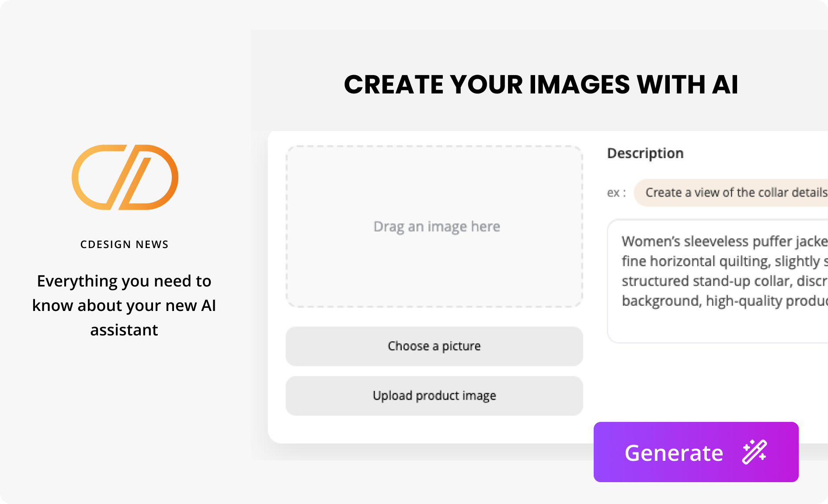Click the "CREATE YOUR IMAGES WITH AI" heading
The height and width of the screenshot is (504, 828).
point(541,84)
